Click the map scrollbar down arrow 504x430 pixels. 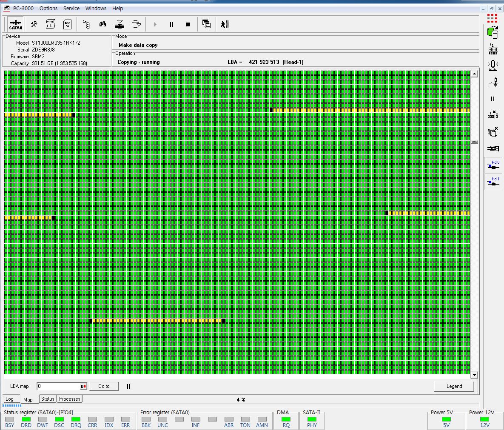tap(474, 375)
